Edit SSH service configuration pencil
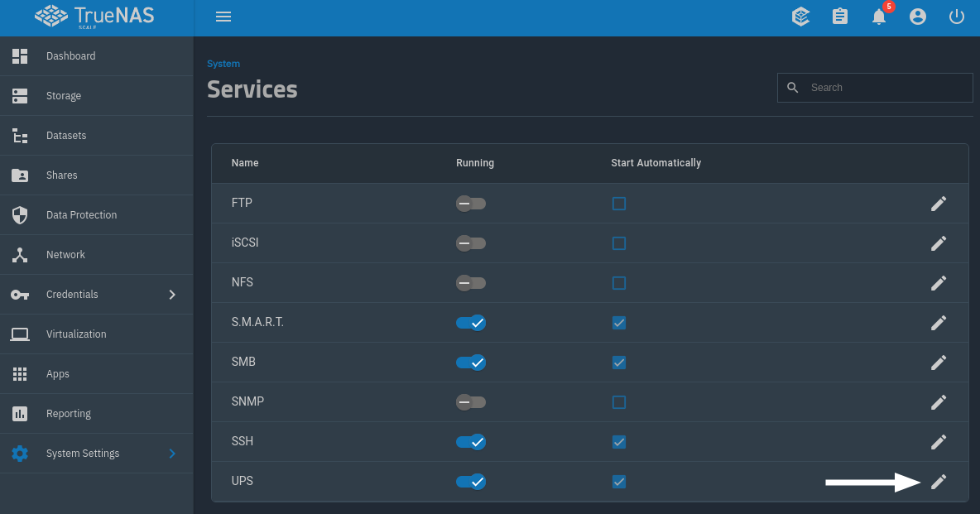This screenshot has width=980, height=514. point(939,442)
